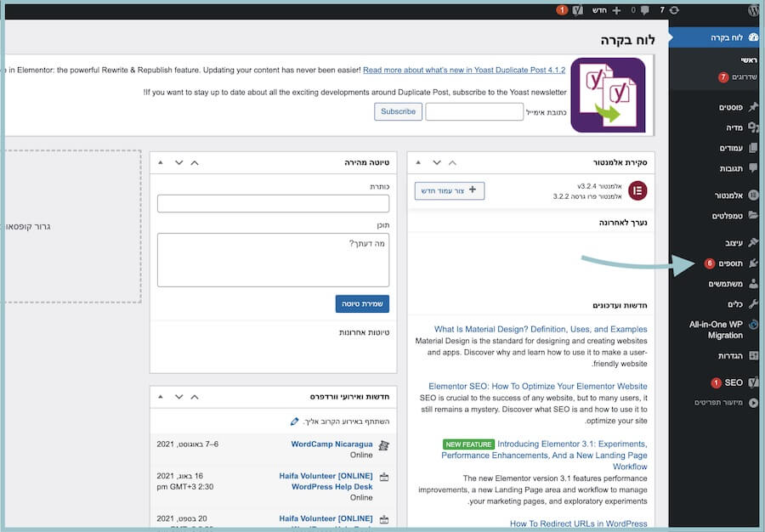Screen dimensions: 765x532
Task: Move 'סקירת אלמנטור' widget down with chevron
Action: point(437,163)
